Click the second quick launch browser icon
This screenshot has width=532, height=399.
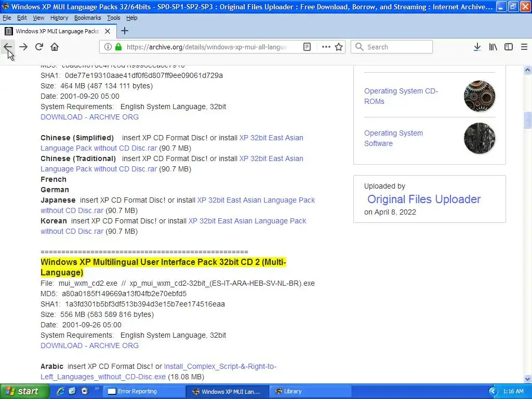[72, 391]
